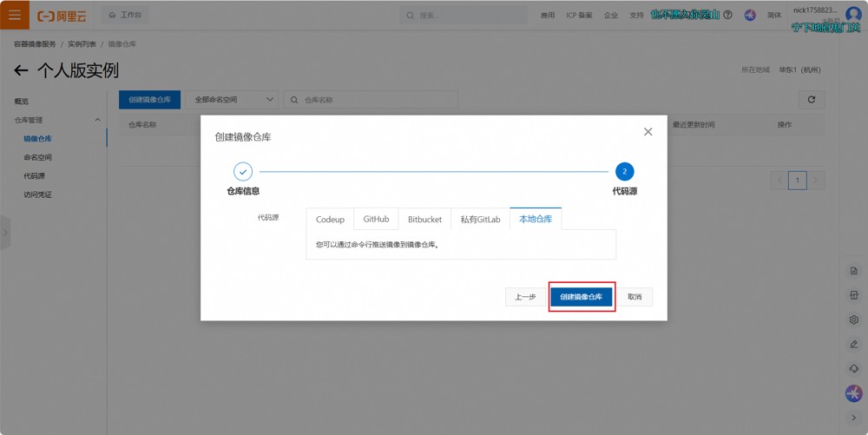Go to pagination page 1

(x=797, y=180)
